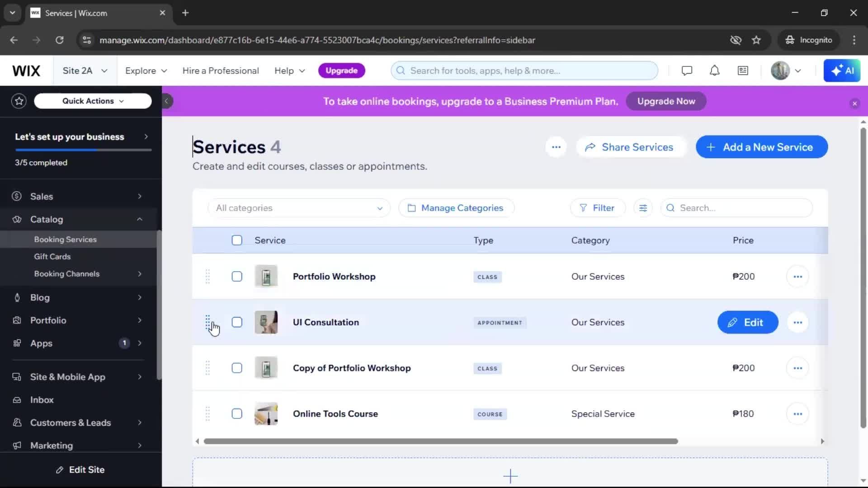The height and width of the screenshot is (488, 868).
Task: Open customize columns icon next to Filter
Action: [x=643, y=208]
